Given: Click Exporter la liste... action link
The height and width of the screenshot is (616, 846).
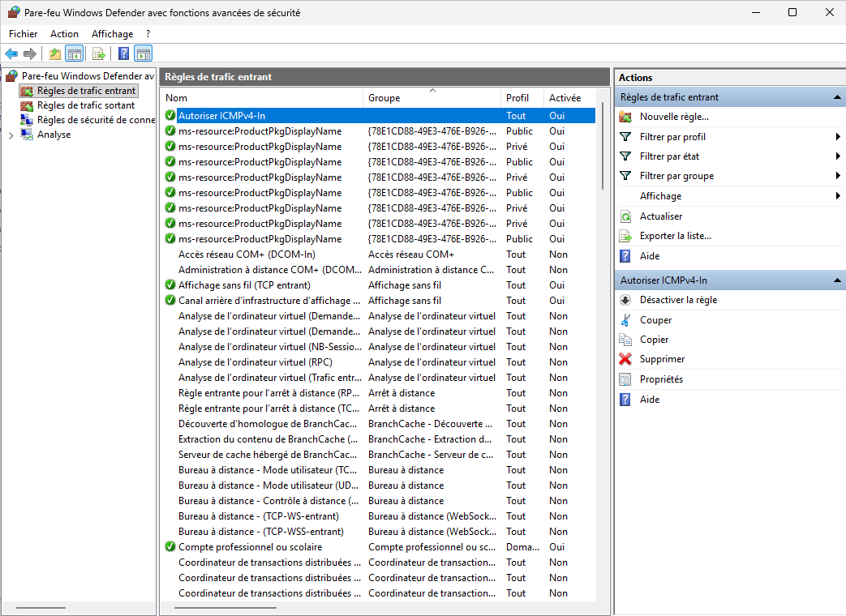Looking at the screenshot, I should tap(675, 236).
